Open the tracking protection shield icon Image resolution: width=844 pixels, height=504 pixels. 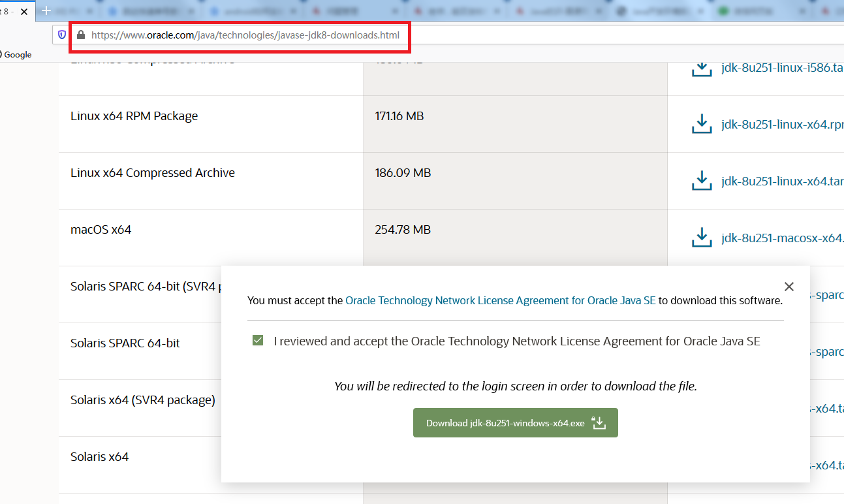click(62, 35)
